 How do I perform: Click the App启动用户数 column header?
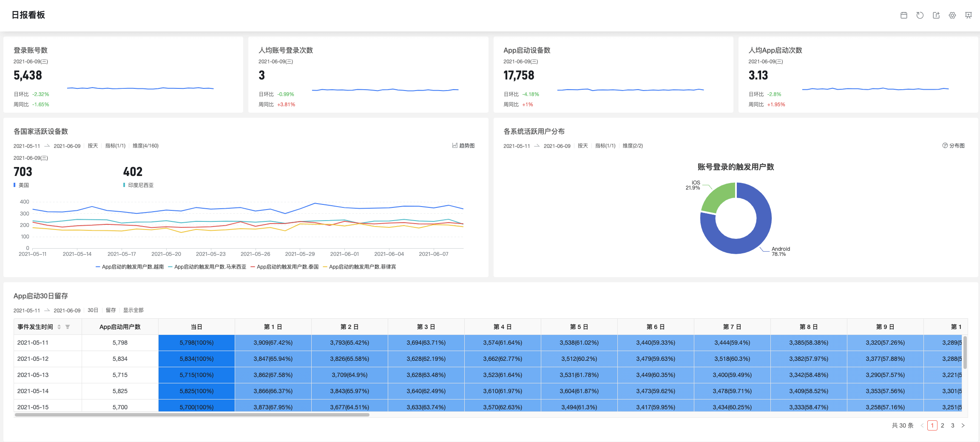click(120, 327)
